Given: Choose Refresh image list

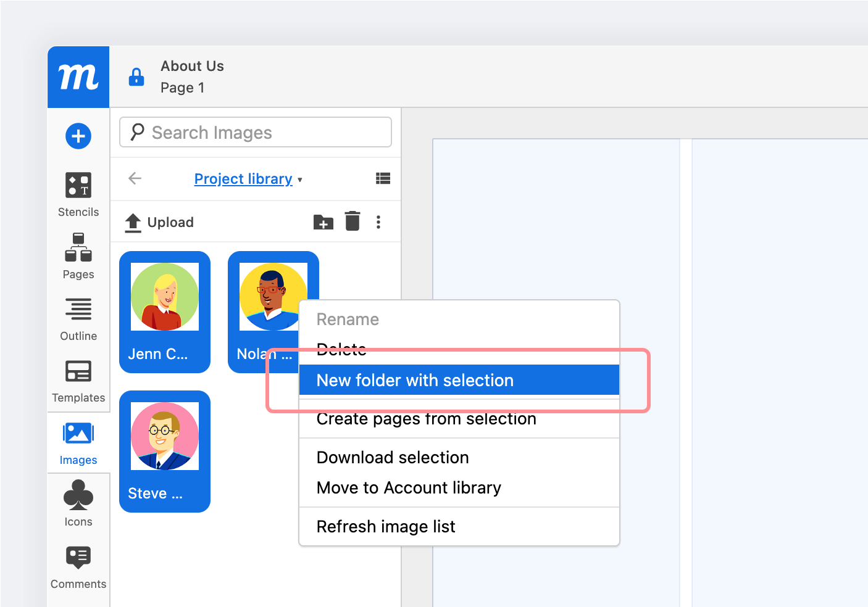Looking at the screenshot, I should click(385, 526).
